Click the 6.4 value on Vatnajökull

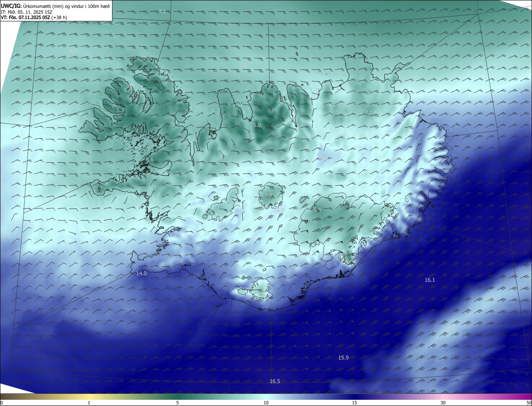(317, 210)
